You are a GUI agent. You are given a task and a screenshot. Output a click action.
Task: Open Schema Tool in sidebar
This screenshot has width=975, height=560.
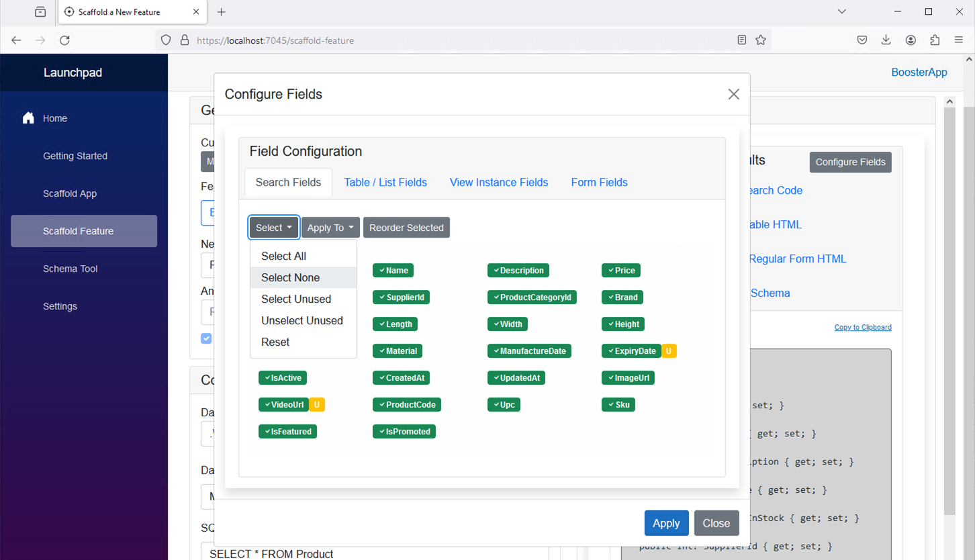coord(84,269)
